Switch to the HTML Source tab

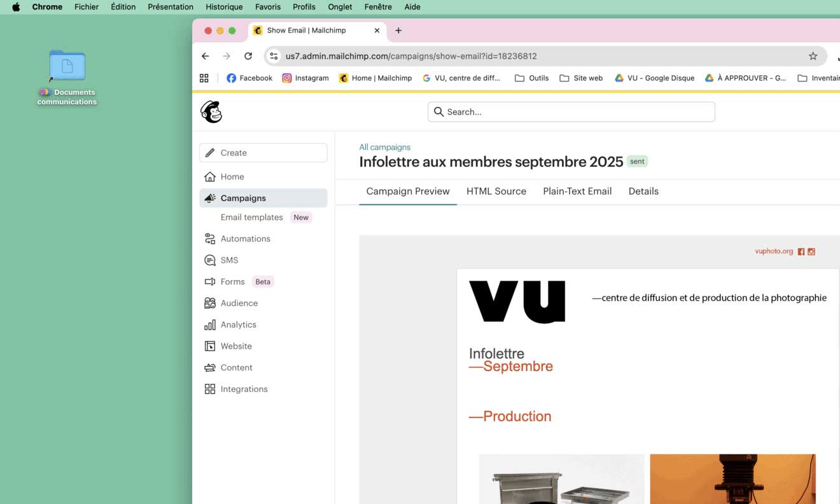tap(496, 192)
